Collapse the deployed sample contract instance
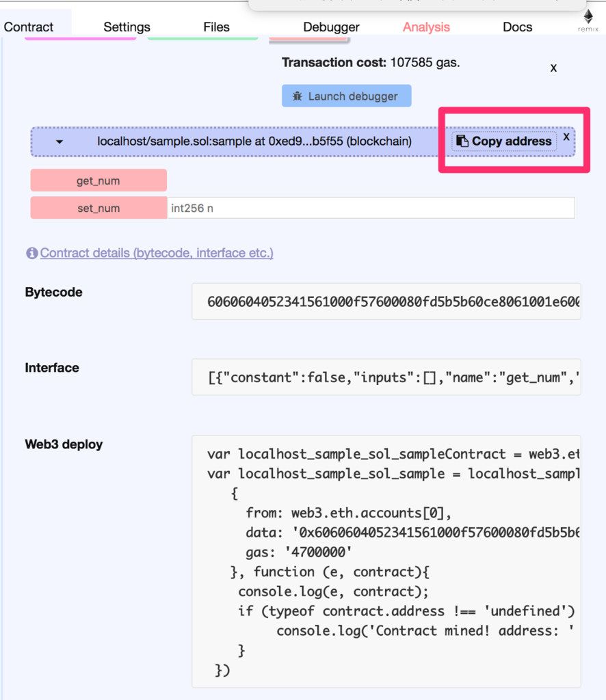Image resolution: width=606 pixels, height=700 pixels. pyautogui.click(x=59, y=142)
